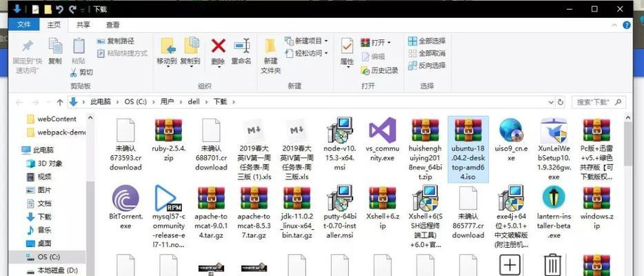Click the red Delete (删除) ribbon icon
The image size is (644, 276).
[218, 46]
